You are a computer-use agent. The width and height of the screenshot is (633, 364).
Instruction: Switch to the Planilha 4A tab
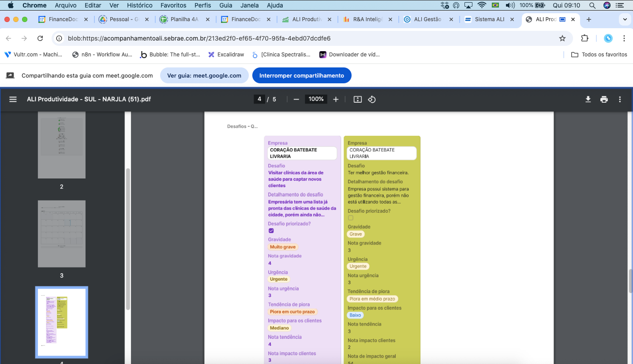tap(185, 19)
